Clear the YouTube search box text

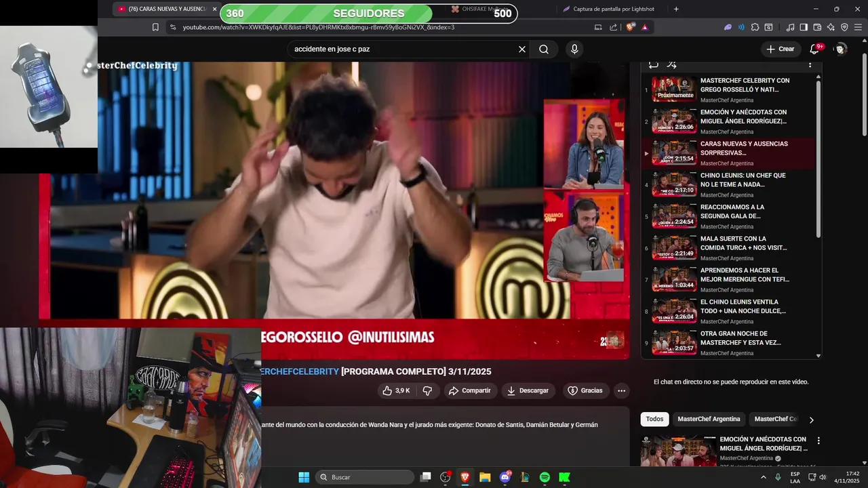point(522,49)
